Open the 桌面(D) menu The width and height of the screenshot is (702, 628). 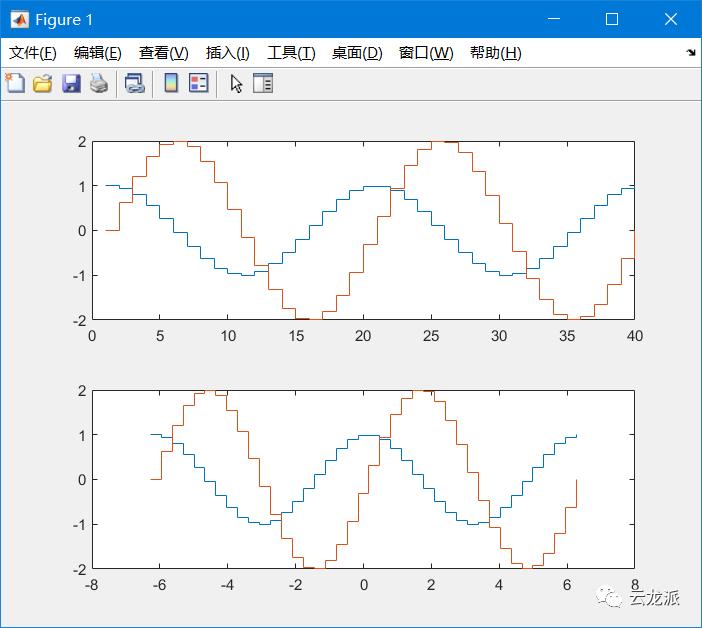357,53
